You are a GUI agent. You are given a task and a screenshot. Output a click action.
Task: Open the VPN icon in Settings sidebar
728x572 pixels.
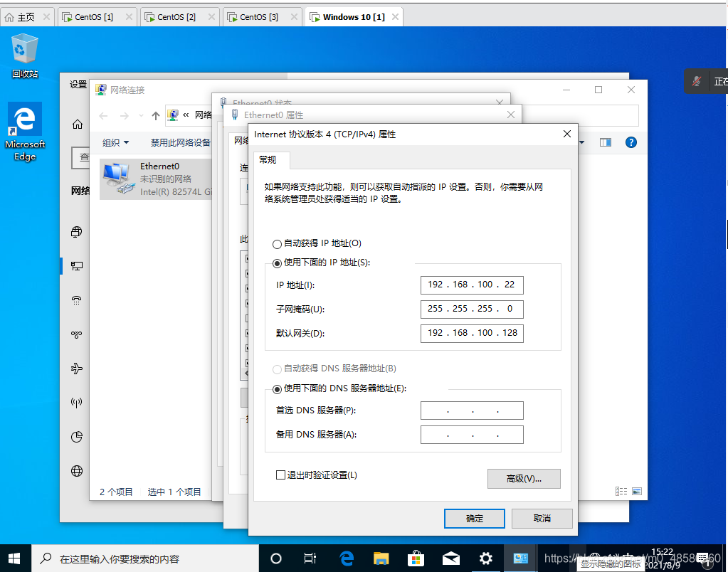(x=77, y=334)
